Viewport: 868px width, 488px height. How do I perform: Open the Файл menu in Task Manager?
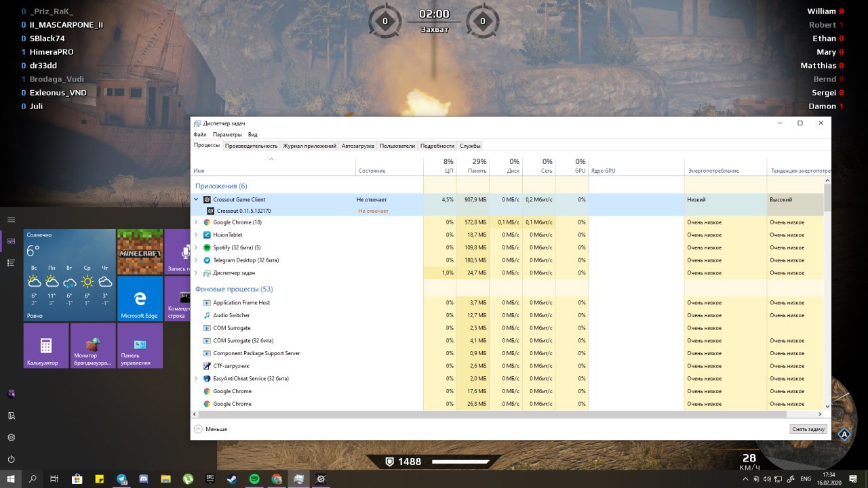coord(200,135)
